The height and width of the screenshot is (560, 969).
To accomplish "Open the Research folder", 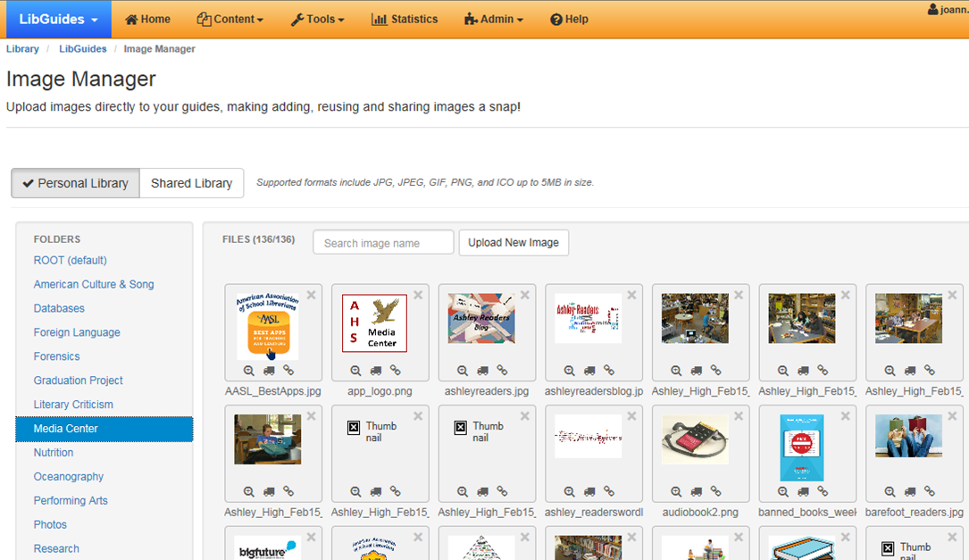I will (x=56, y=549).
